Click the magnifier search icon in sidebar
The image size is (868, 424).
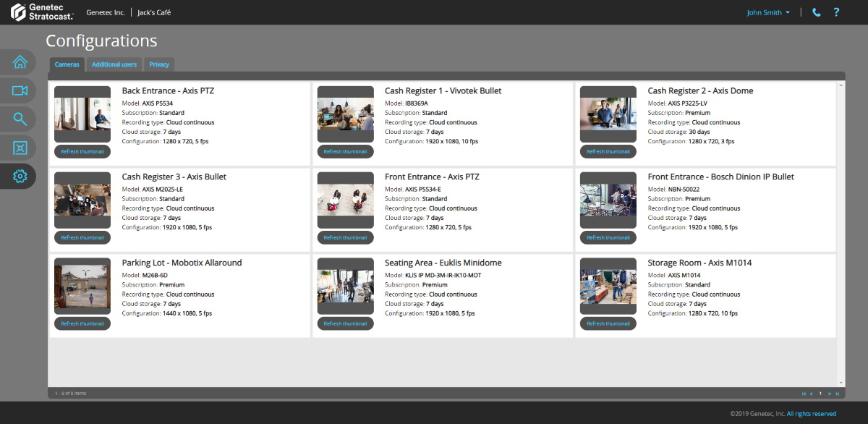pos(20,119)
